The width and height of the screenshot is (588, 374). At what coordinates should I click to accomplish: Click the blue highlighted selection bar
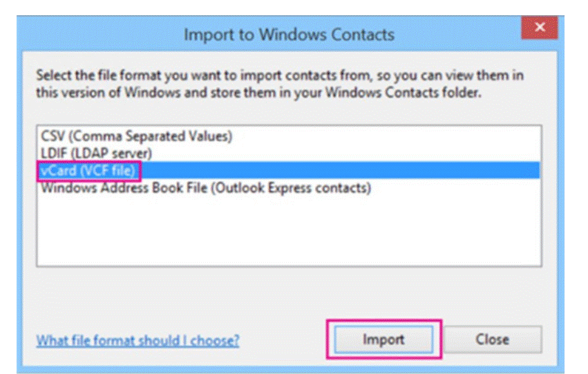coord(288,171)
